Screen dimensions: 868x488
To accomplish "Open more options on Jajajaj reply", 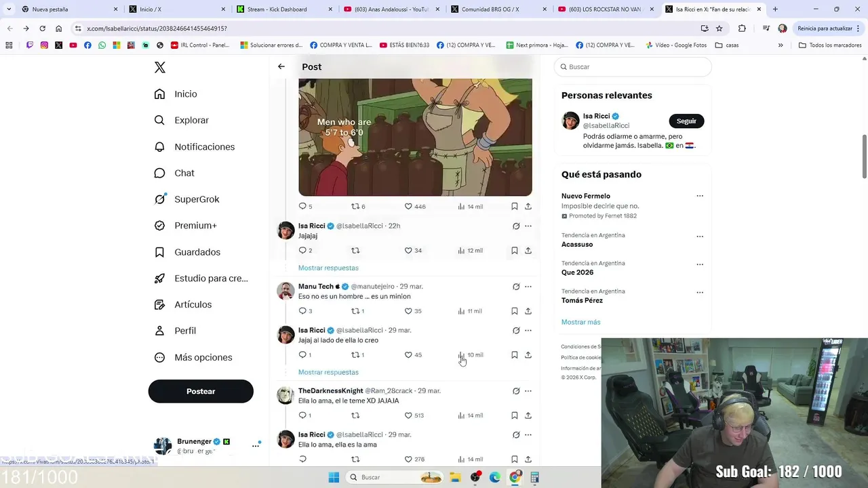I will point(528,226).
